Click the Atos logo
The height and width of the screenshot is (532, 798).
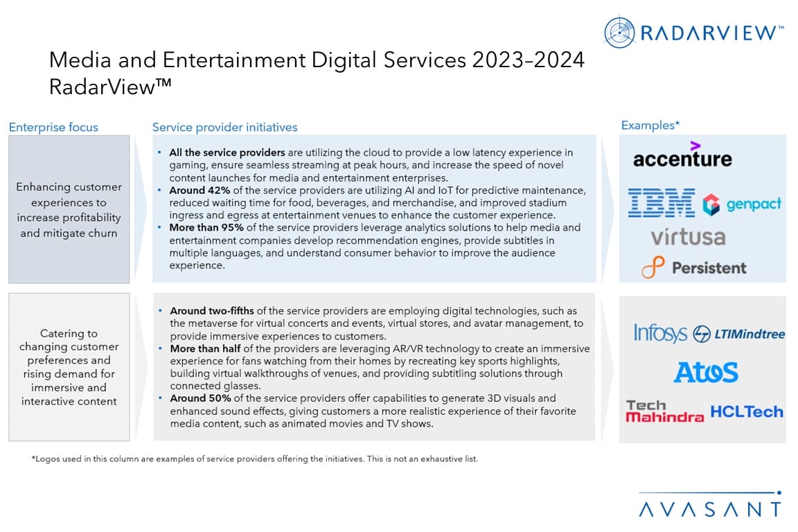(x=706, y=372)
